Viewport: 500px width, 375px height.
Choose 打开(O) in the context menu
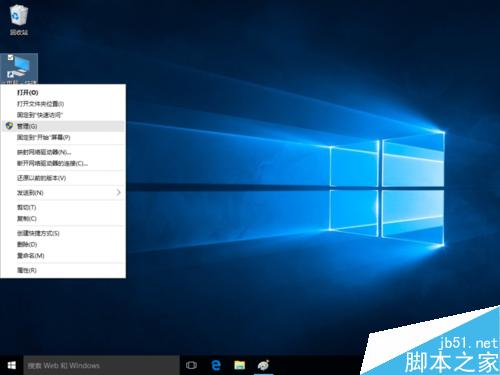tap(63, 92)
